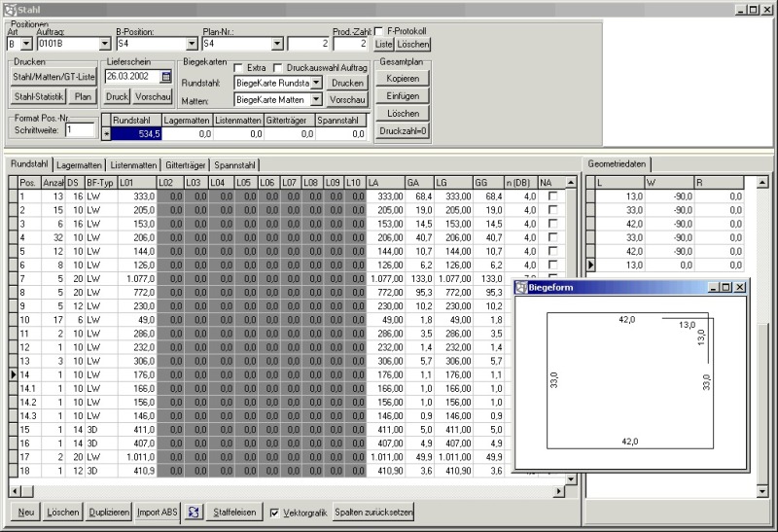Open the Plan-Nr. dropdown

277,44
